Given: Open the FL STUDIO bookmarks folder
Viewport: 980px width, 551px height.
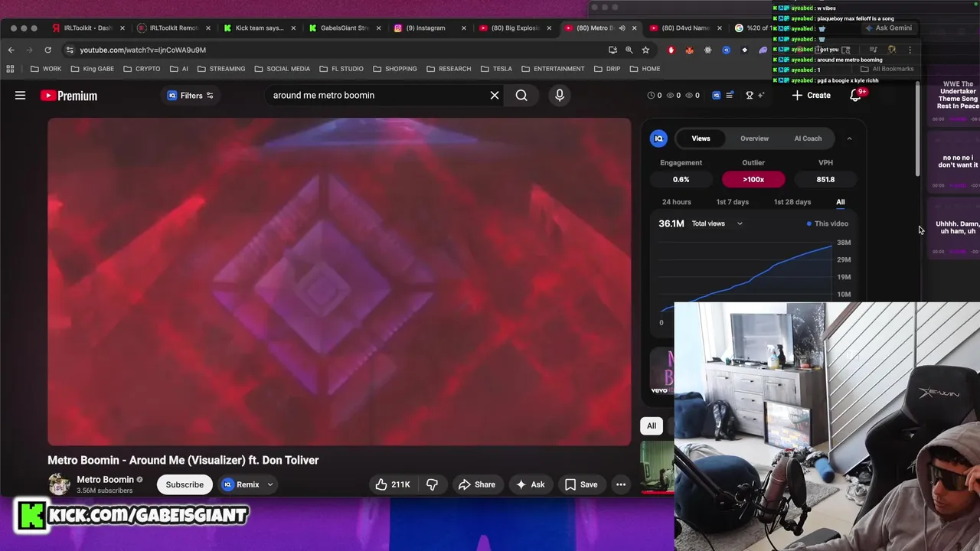Looking at the screenshot, I should click(341, 69).
